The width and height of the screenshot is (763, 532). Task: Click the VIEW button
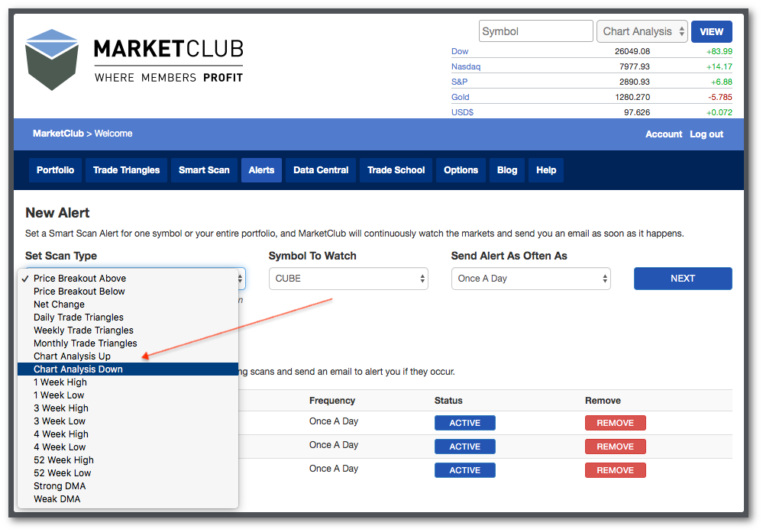[x=711, y=31]
